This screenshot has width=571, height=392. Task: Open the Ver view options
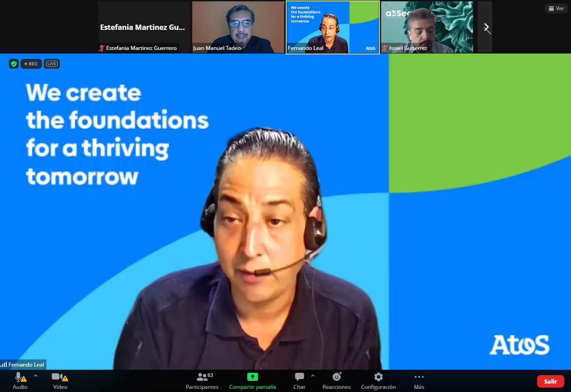(x=556, y=8)
